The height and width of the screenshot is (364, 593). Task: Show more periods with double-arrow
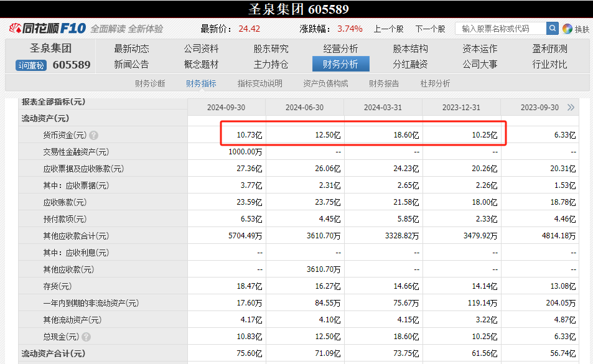571,108
